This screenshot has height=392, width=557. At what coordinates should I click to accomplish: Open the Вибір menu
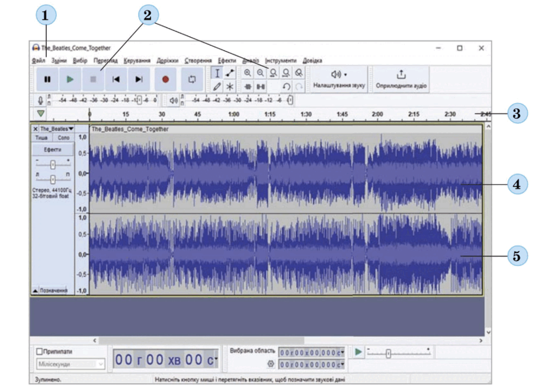click(x=80, y=61)
